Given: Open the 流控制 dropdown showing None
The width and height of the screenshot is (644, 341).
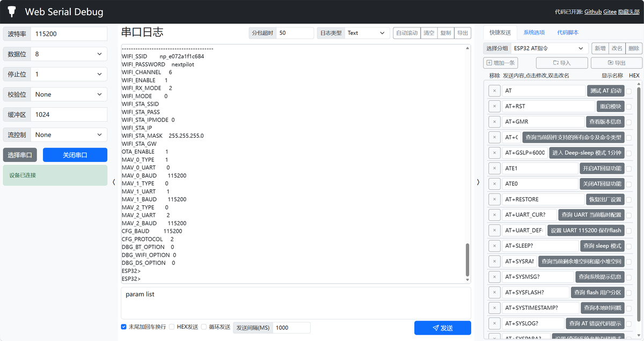Looking at the screenshot, I should pyautogui.click(x=69, y=135).
